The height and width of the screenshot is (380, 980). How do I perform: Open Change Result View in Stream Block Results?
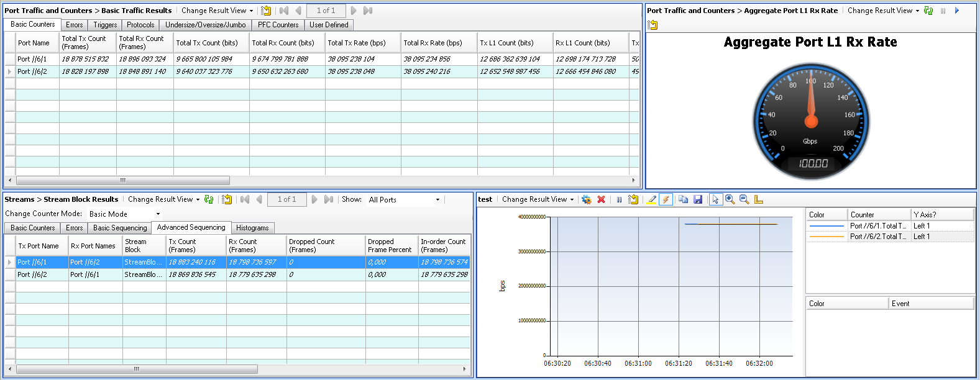[x=163, y=199]
